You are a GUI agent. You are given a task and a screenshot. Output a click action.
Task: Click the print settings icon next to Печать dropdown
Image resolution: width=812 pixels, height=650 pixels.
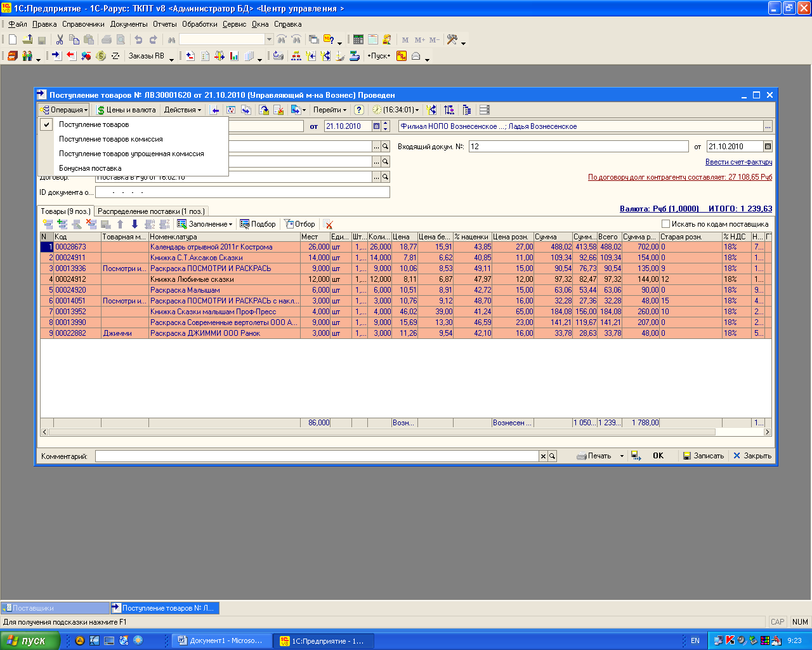[x=636, y=456]
